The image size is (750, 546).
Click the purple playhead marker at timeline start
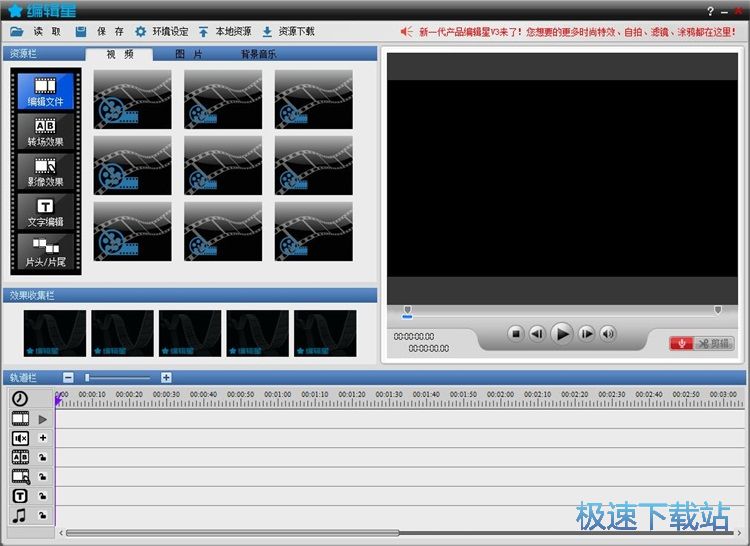(58, 401)
